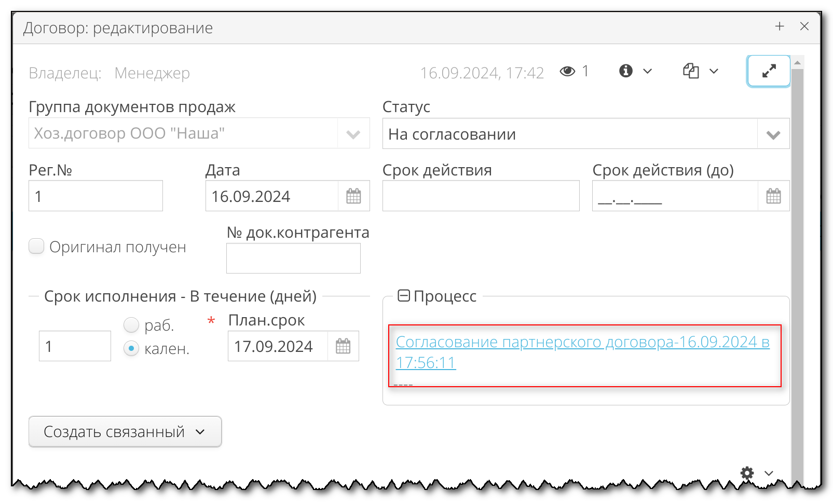The image size is (833, 504).
Task: Open the Создать связанный button menu
Action: coord(125,431)
